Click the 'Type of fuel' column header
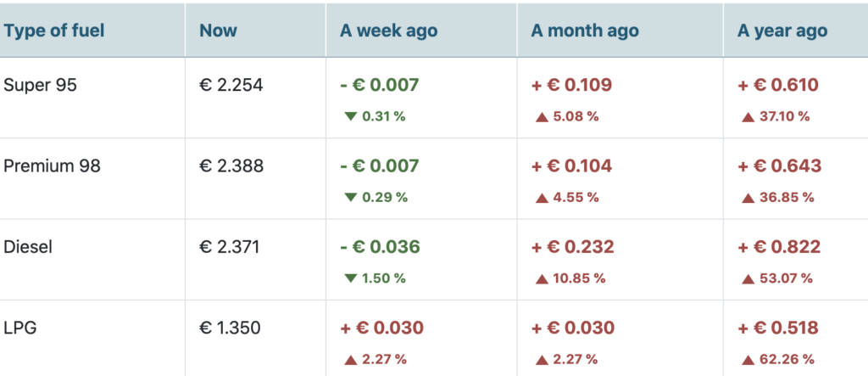The image size is (868, 376). click(x=54, y=31)
